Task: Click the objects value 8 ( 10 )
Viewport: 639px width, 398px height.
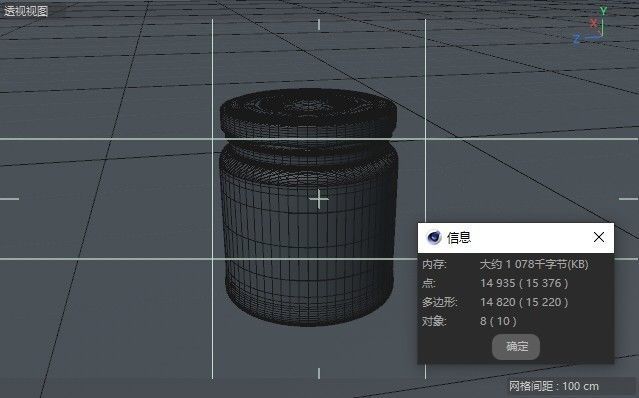Action: [x=498, y=321]
